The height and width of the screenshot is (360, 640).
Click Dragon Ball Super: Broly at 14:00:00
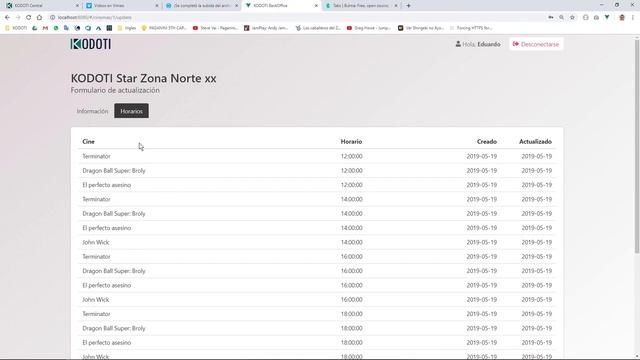[x=114, y=213]
